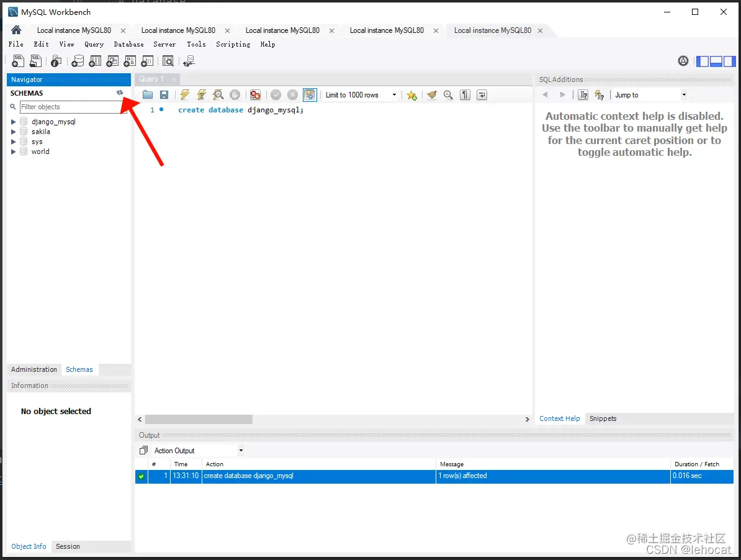Switch to the Snippets tab
The image size is (741, 560).
(x=603, y=418)
